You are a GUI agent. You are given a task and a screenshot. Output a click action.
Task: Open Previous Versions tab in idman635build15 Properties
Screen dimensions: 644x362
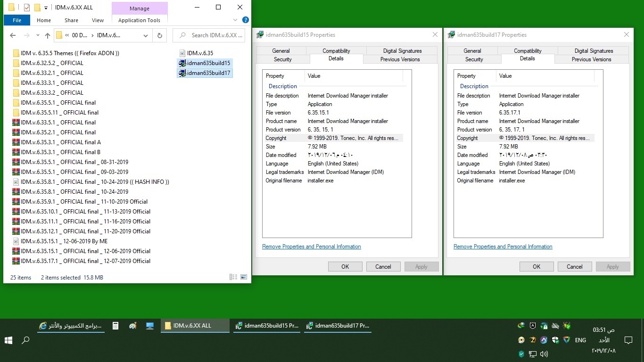click(400, 59)
